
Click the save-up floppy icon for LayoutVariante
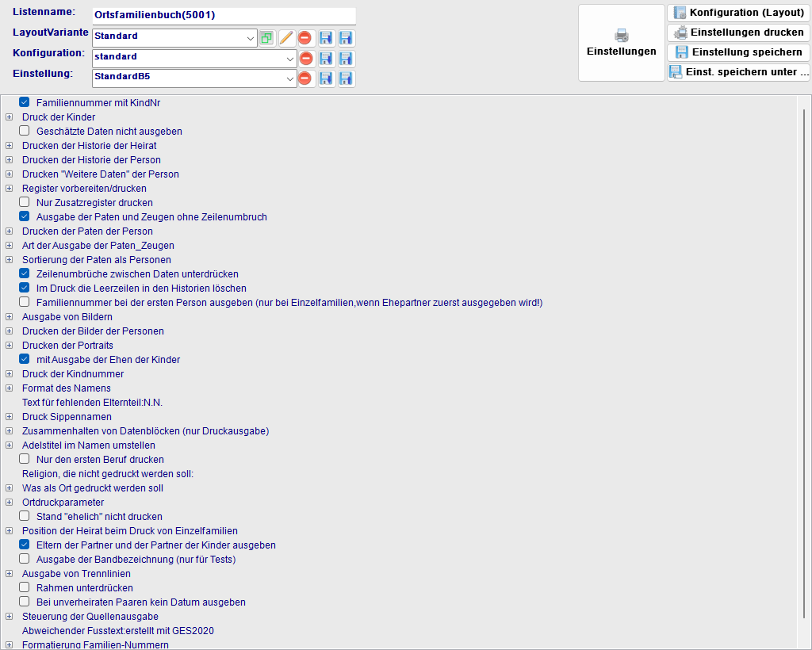point(346,37)
